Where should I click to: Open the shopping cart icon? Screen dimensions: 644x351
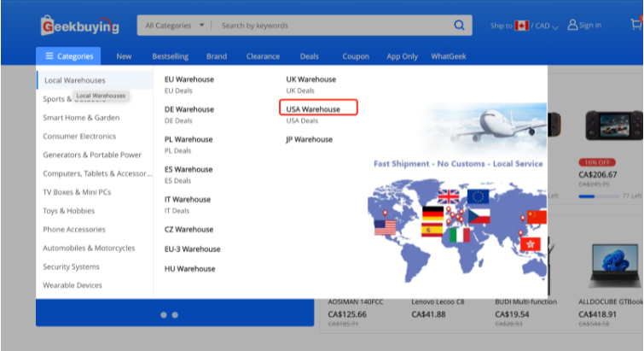point(635,25)
